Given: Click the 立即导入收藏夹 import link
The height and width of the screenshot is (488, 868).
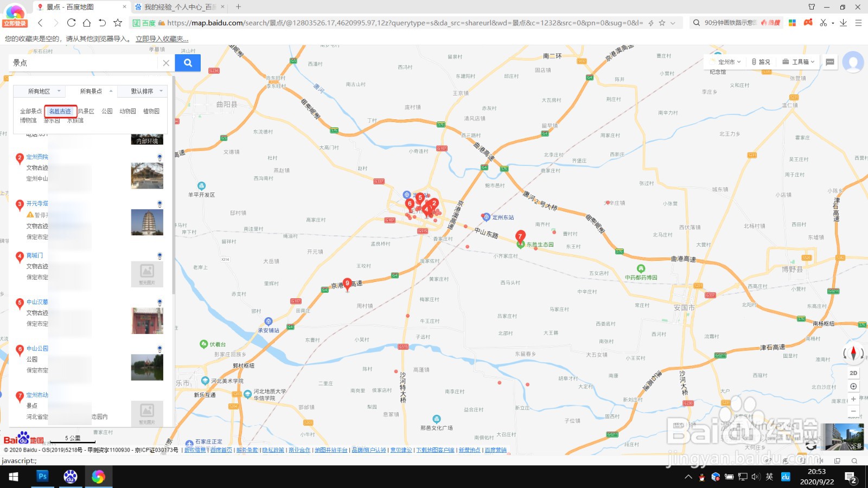Looking at the screenshot, I should 162,39.
